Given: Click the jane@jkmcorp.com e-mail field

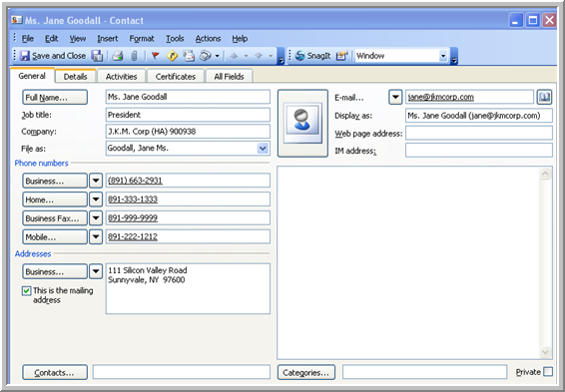Looking at the screenshot, I should pyautogui.click(x=469, y=97).
